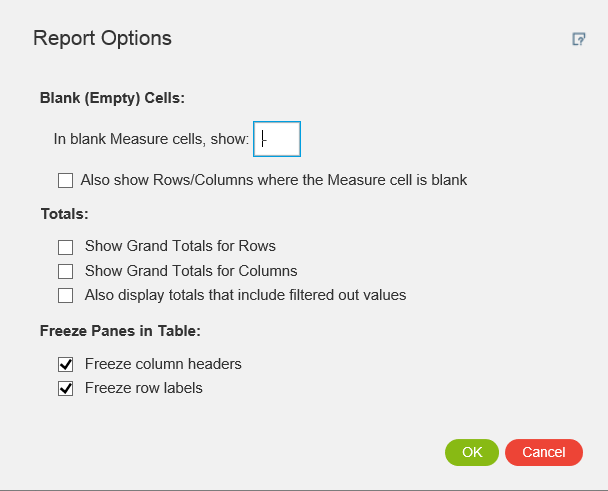
Task: Click the "Report Options" dialog title
Action: click(x=102, y=39)
